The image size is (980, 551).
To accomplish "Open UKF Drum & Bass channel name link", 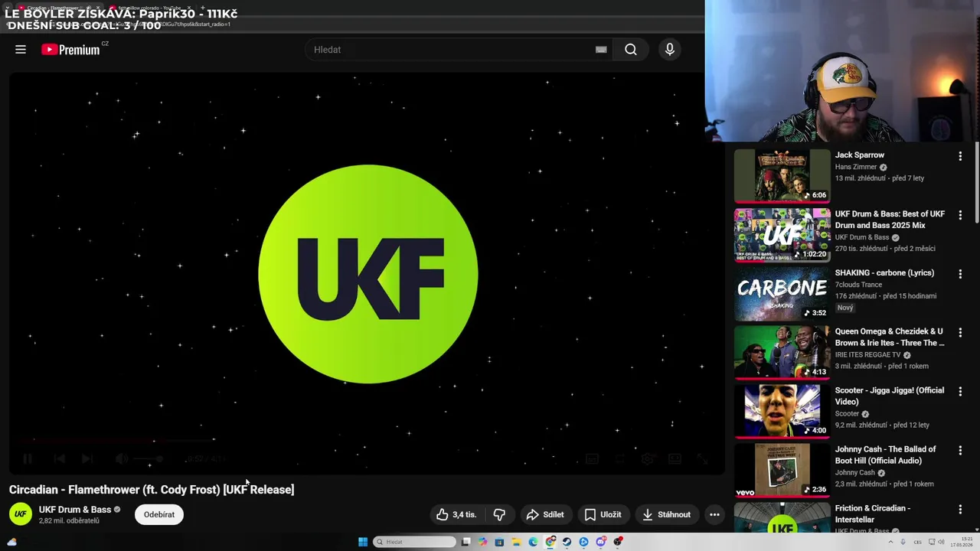I will pyautogui.click(x=75, y=510).
